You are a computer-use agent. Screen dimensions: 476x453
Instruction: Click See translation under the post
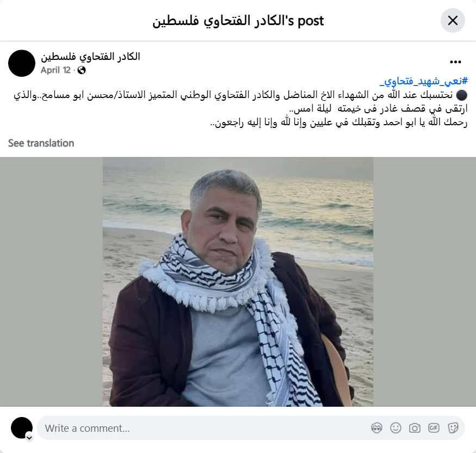click(41, 143)
